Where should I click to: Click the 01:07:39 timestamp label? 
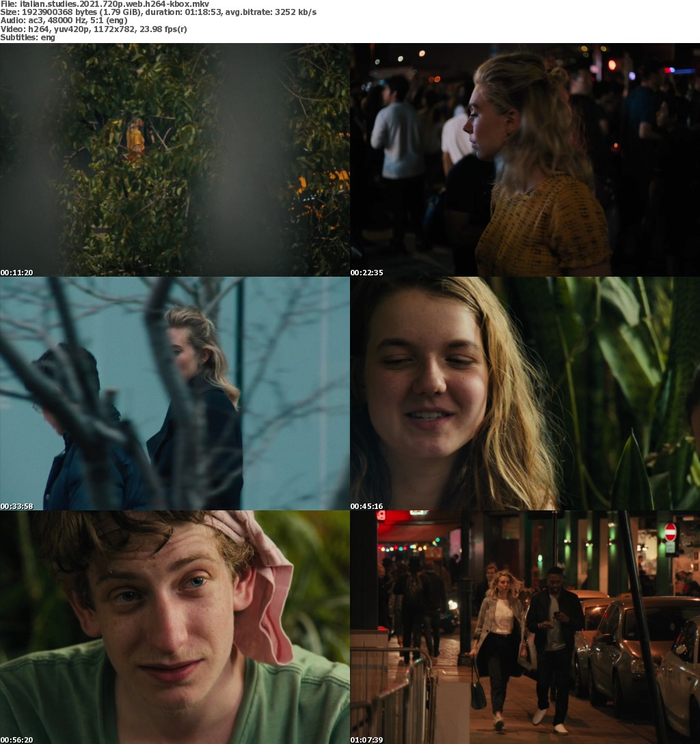click(x=366, y=739)
